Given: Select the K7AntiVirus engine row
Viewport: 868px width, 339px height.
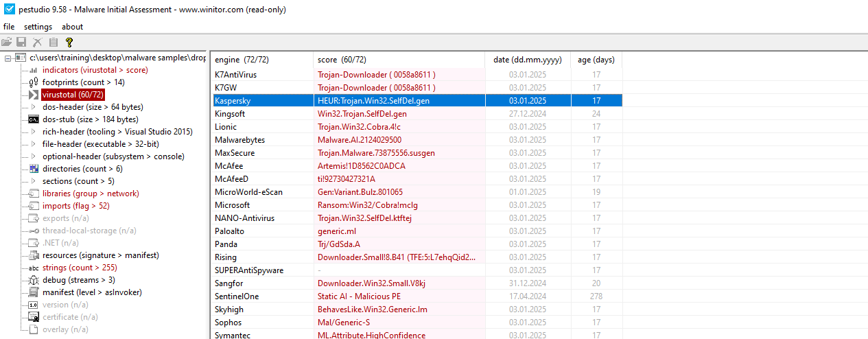Looking at the screenshot, I should tap(416, 75).
